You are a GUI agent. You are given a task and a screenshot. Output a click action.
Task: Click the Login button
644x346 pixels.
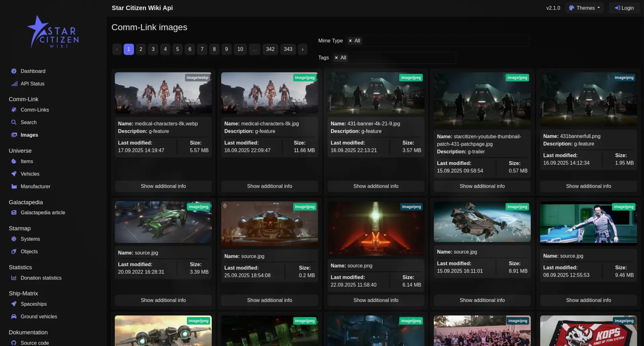[x=624, y=8]
